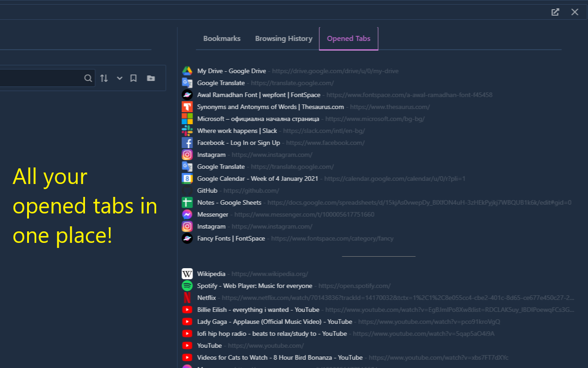
Task: Click the first Instagram favicon
Action: coord(187,155)
